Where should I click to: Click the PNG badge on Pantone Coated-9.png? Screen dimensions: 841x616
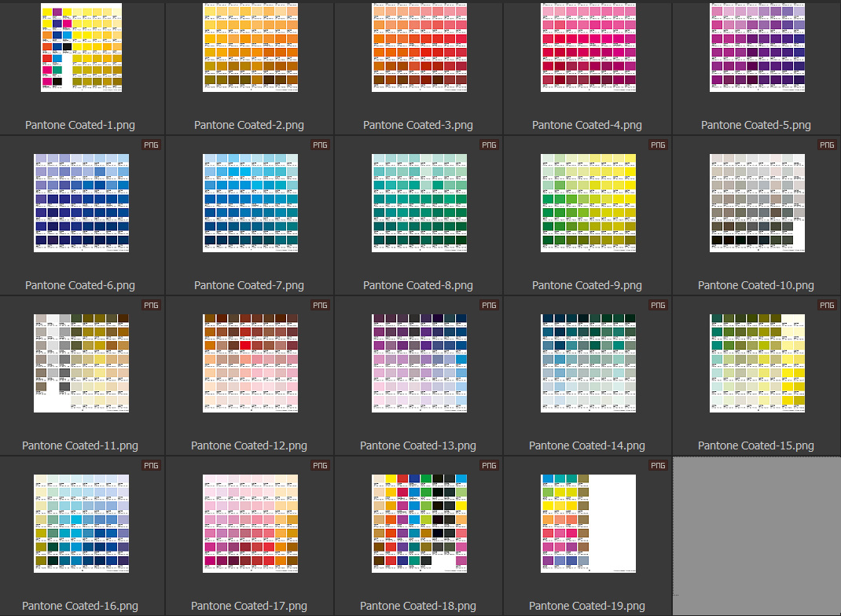658,145
